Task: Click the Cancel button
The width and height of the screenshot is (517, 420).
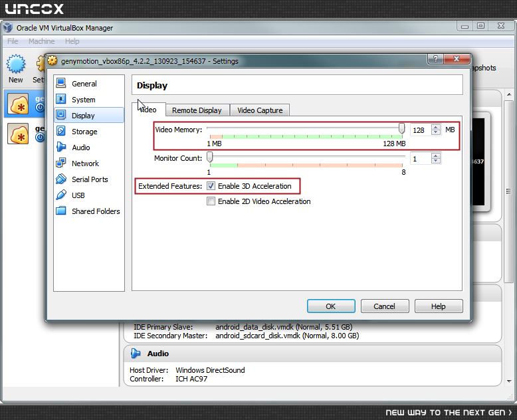Action: click(x=385, y=306)
